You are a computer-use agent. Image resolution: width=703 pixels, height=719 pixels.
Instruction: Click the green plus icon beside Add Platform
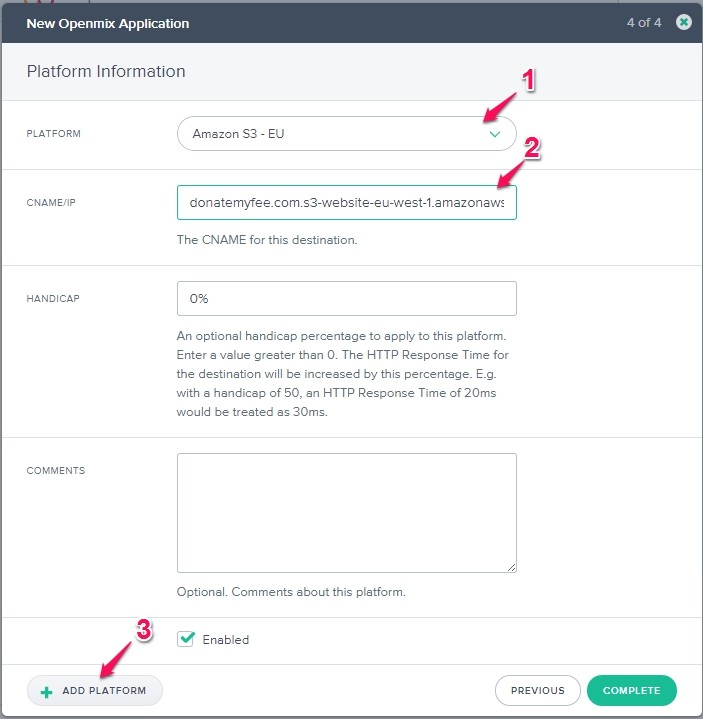click(45, 691)
